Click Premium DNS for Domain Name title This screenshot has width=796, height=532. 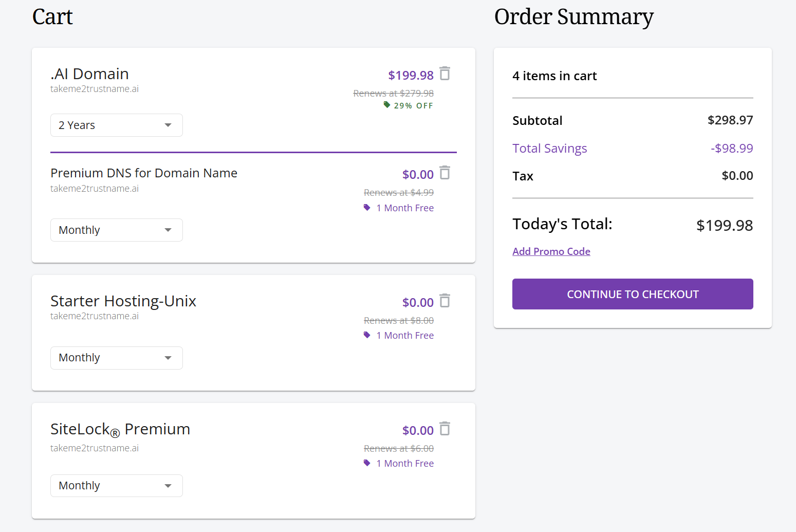point(144,173)
